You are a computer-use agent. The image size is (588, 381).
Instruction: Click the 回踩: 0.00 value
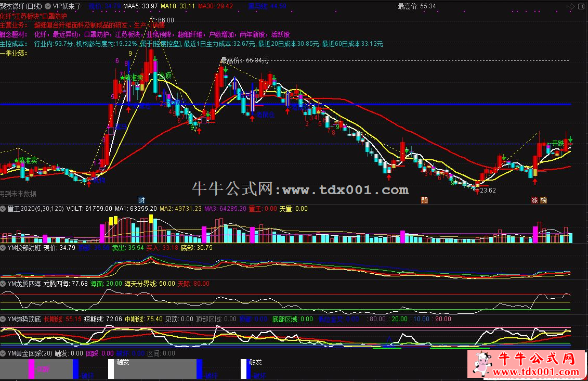coord(100,353)
